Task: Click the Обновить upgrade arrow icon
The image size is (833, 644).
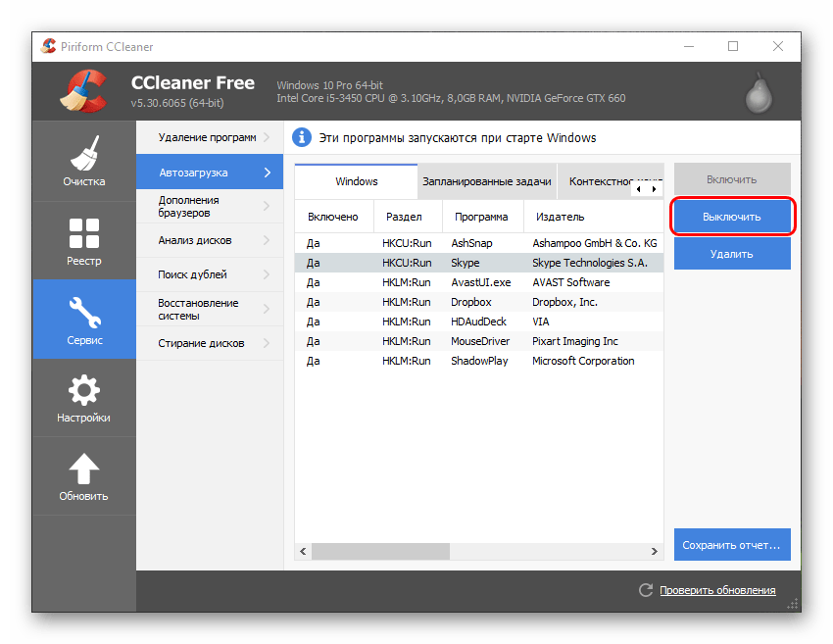Action: tap(84, 470)
